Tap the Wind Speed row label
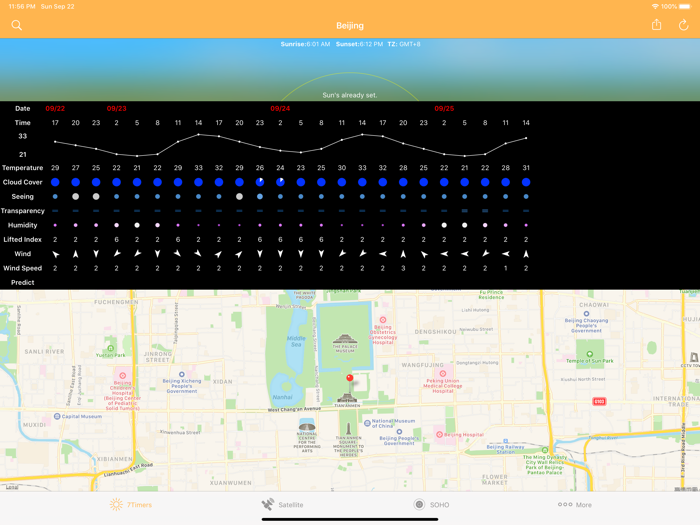Viewport: 700px width, 525px height. click(x=22, y=268)
